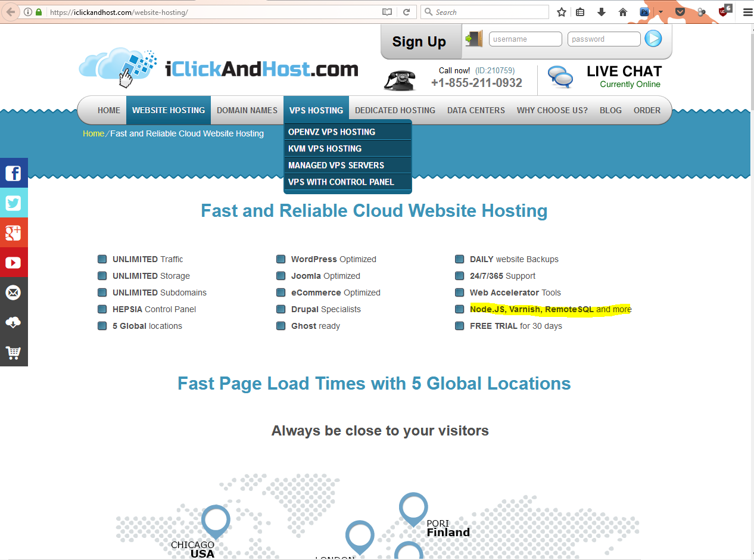Viewport: 754px width, 560px height.
Task: Click the Ghost ready text
Action: point(316,326)
